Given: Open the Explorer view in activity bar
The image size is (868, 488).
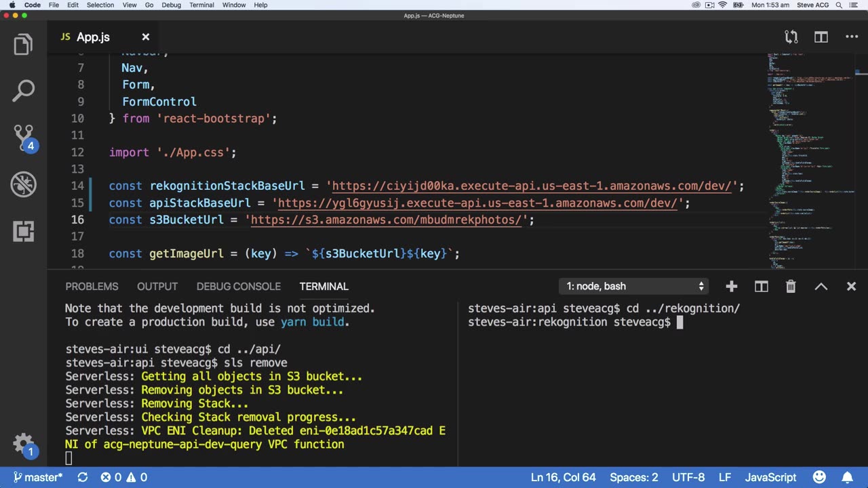Looking at the screenshot, I should tap(23, 45).
